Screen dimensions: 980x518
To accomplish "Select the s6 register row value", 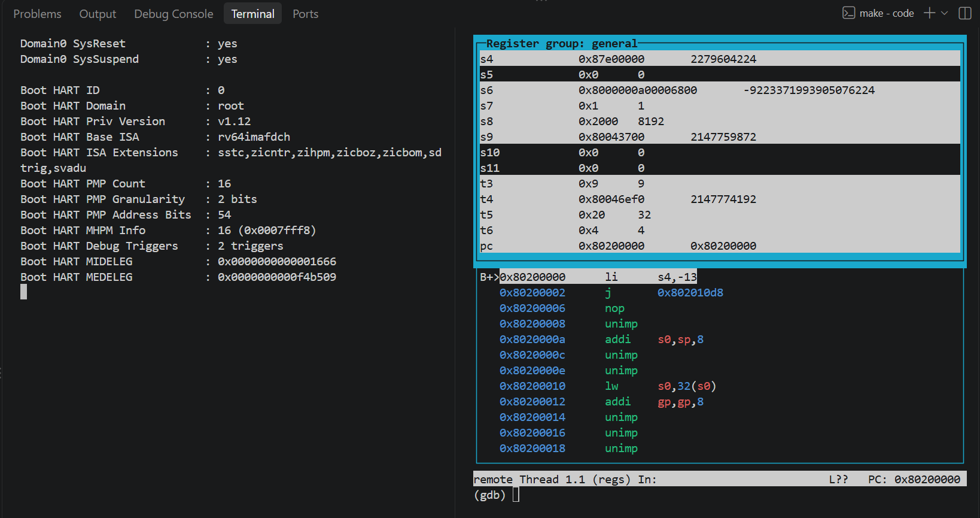I will coord(638,90).
